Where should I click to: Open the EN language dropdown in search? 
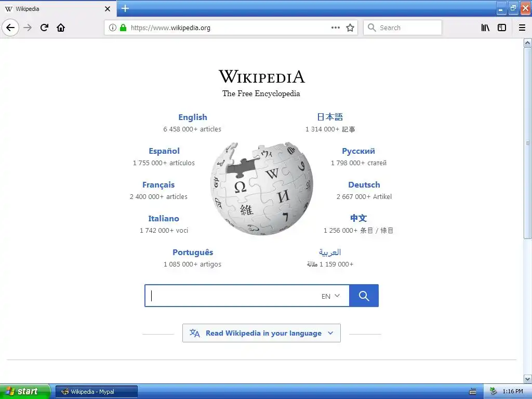(x=330, y=296)
